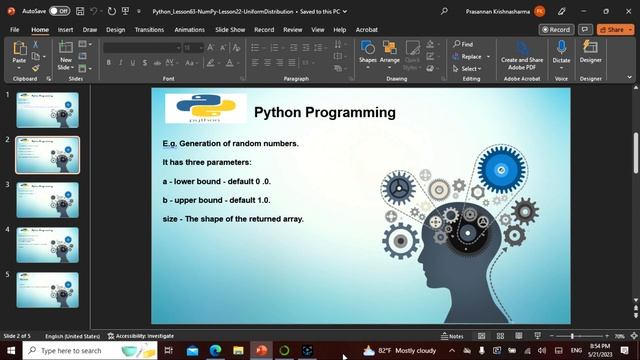Click the Format Painter brush icon
Image resolution: width=640 pixels, height=360 pixels.
[x=36, y=68]
